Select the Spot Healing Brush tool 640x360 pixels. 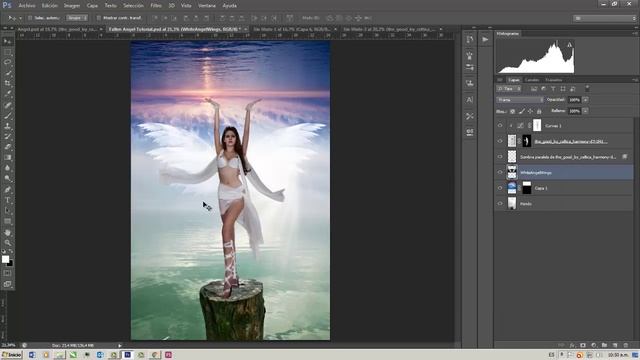(7, 105)
